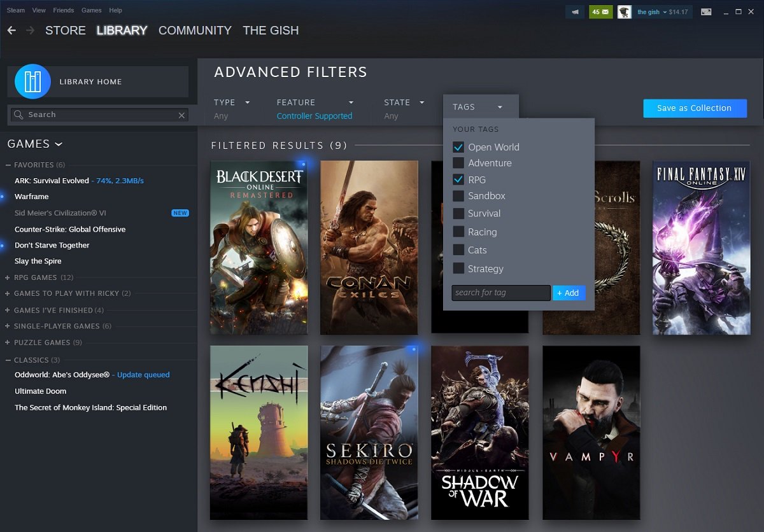
Task: Click Save as Collection button
Action: tap(694, 108)
